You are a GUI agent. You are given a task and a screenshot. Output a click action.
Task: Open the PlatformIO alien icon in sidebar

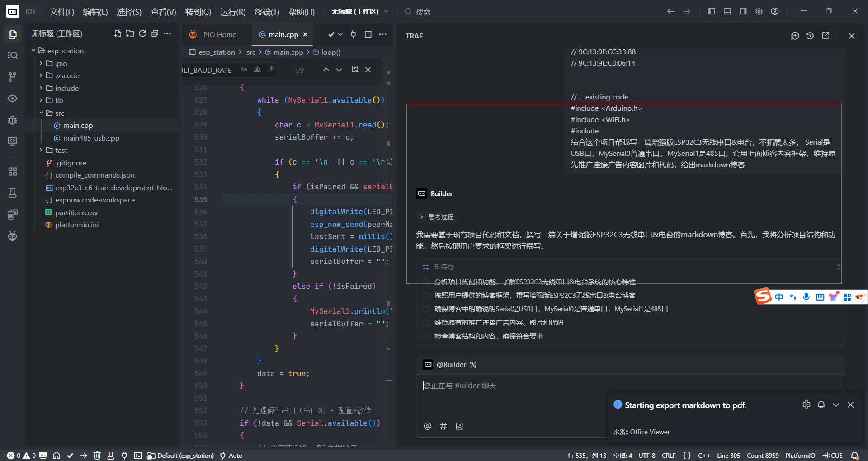point(13,236)
